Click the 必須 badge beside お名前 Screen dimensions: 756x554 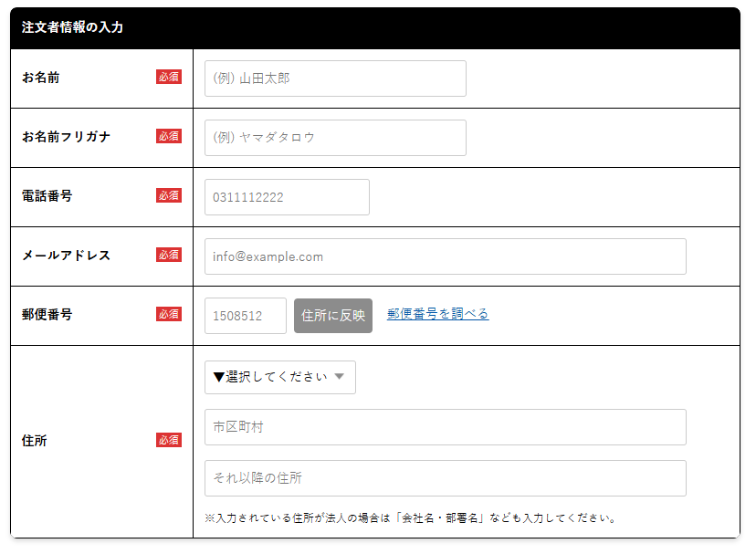click(169, 78)
